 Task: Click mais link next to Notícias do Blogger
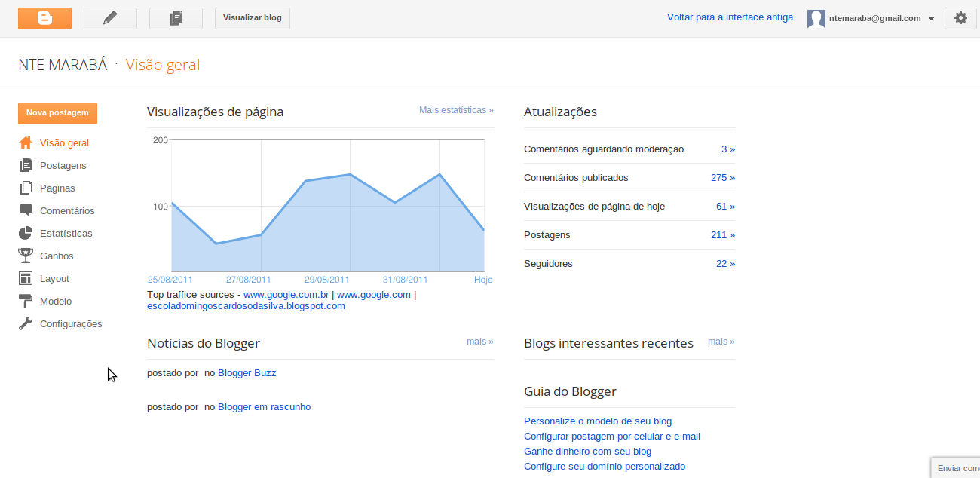pos(480,341)
